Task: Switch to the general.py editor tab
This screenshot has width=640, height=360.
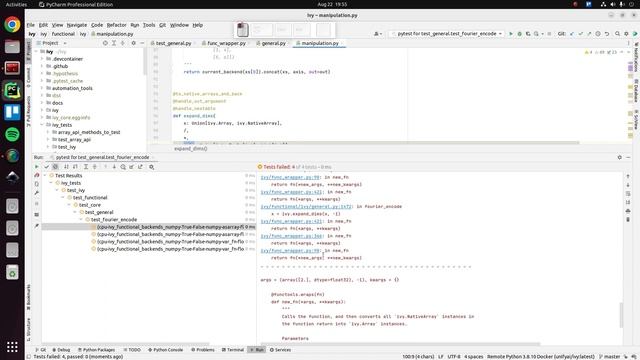Action: tap(273, 43)
